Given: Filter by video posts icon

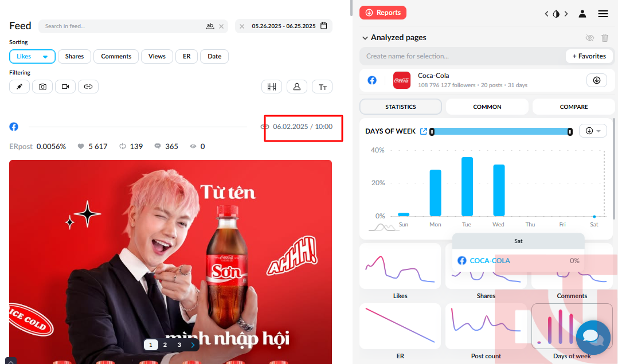Looking at the screenshot, I should coord(65,87).
